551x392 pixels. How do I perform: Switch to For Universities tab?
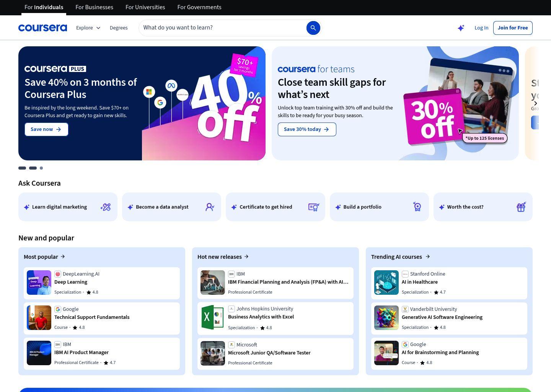point(145,7)
